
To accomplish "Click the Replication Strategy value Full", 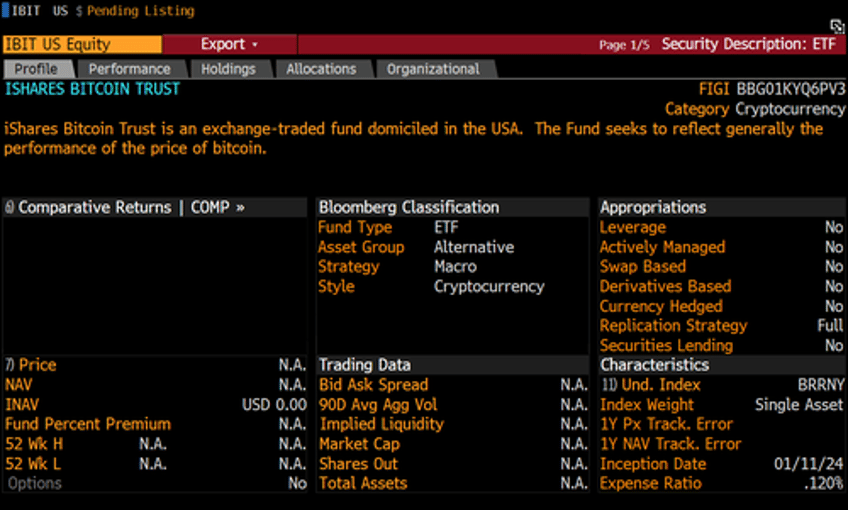I will coord(831,326).
